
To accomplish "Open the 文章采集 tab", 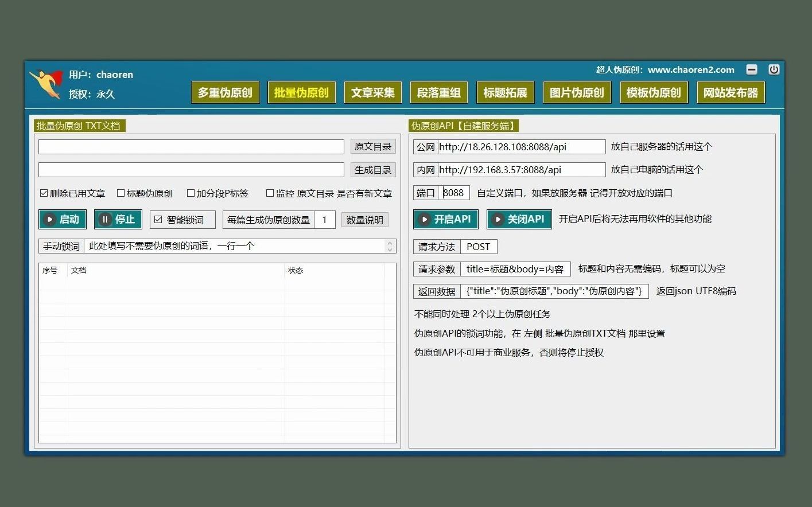I will pos(373,92).
